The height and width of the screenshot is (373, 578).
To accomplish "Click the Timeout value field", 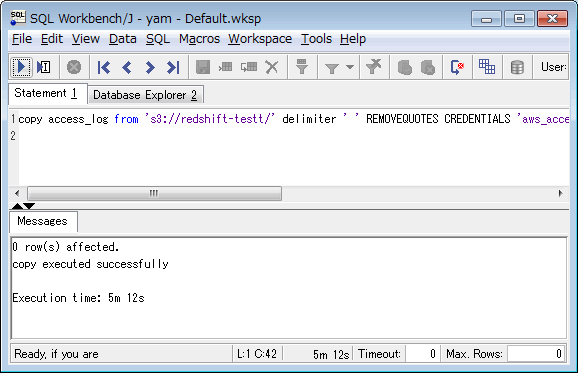I will click(422, 354).
